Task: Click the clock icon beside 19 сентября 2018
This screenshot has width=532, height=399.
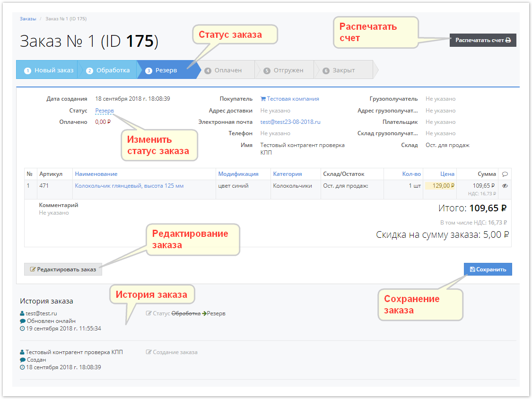Action: click(22, 329)
